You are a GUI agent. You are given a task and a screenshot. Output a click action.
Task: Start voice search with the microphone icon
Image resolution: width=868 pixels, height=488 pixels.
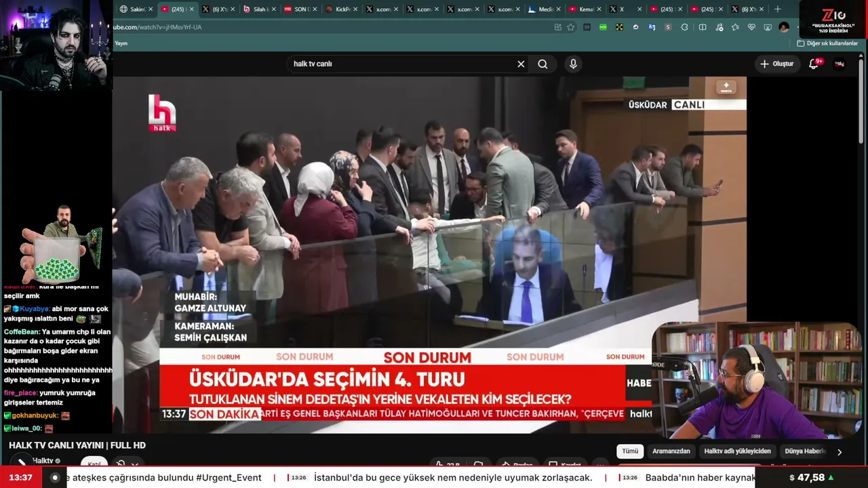click(573, 64)
